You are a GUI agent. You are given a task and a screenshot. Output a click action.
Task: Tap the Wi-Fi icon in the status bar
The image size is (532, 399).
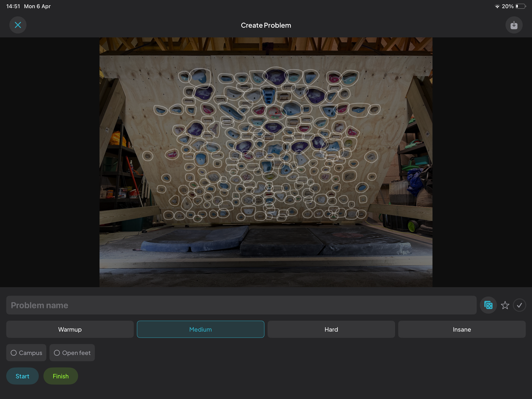tap(497, 6)
